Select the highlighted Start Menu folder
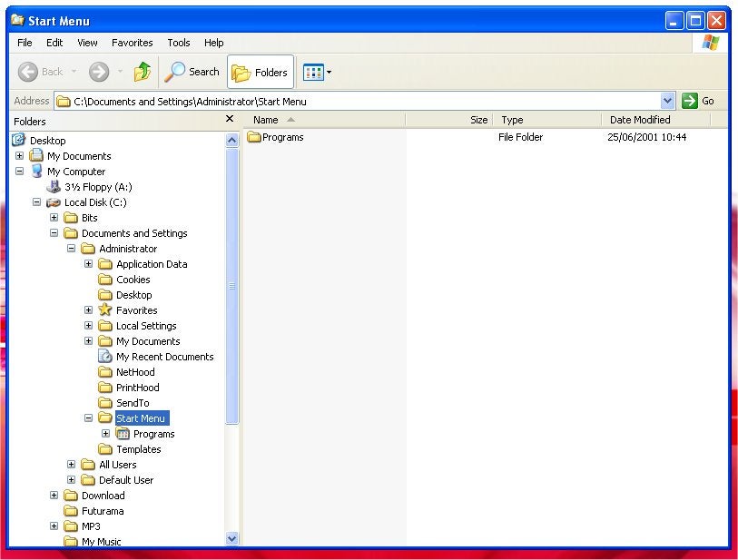This screenshot has width=738, height=560. [x=142, y=418]
